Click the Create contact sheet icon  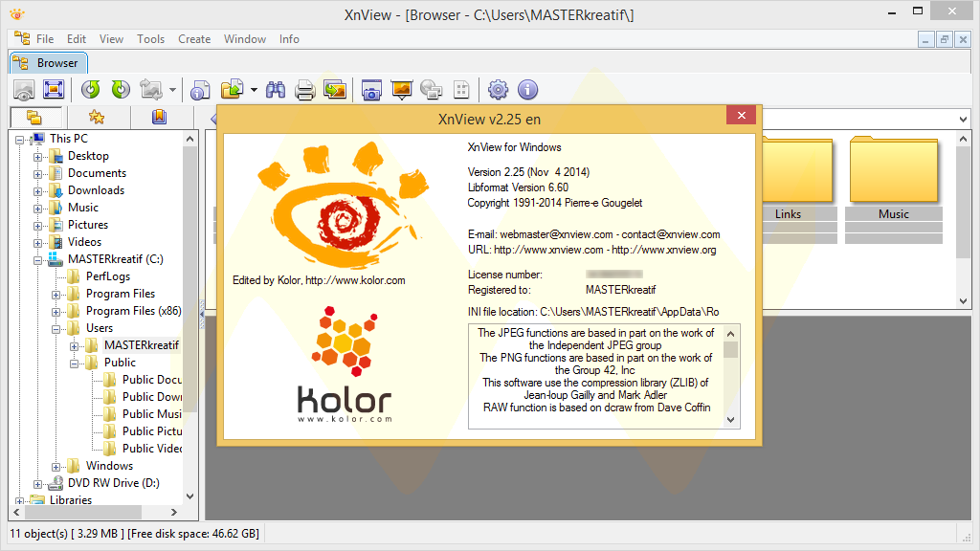coord(461,90)
